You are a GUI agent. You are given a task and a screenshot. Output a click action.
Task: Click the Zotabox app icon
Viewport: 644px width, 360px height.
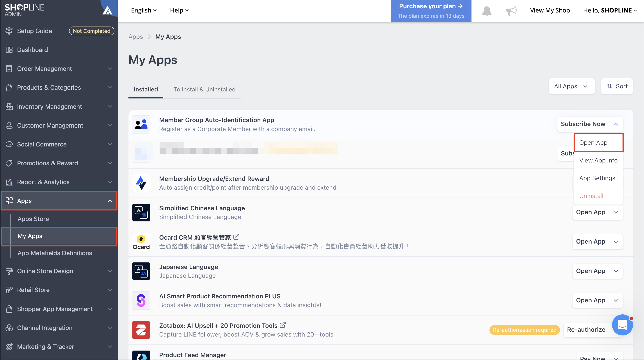pyautogui.click(x=141, y=330)
